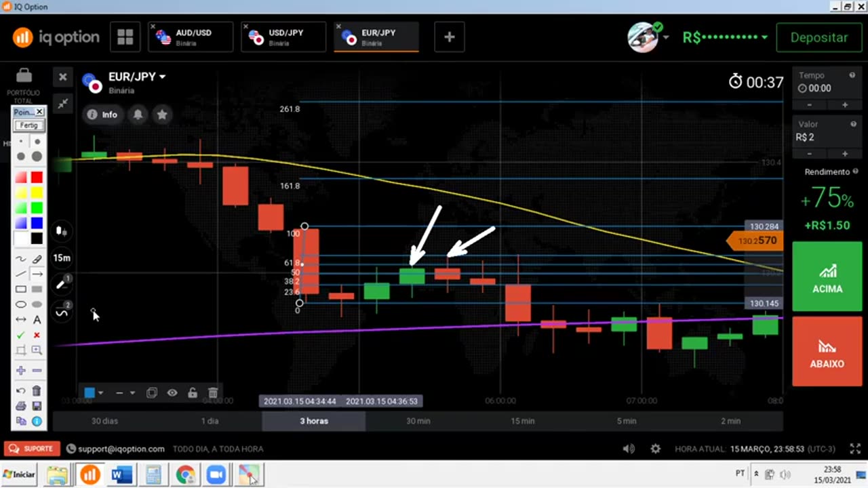Increase Tempo with the plus button
Screen dimensions: 868x488
click(x=845, y=105)
